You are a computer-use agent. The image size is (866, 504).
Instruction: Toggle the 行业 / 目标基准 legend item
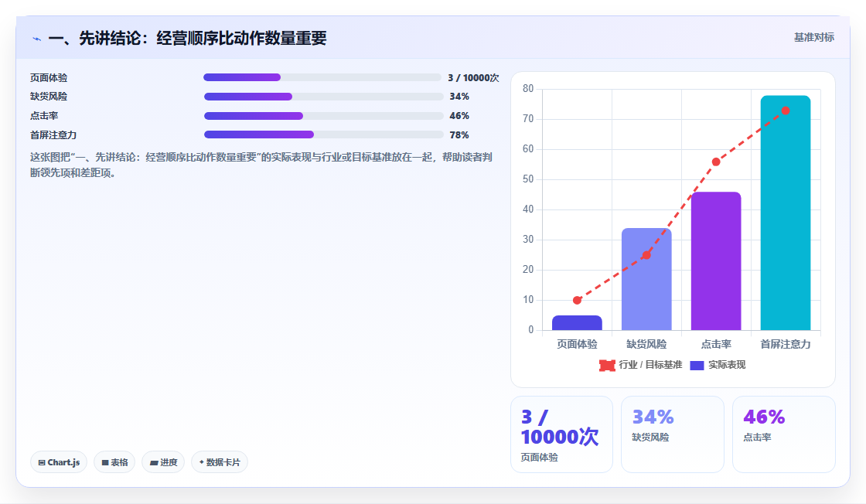pos(641,365)
